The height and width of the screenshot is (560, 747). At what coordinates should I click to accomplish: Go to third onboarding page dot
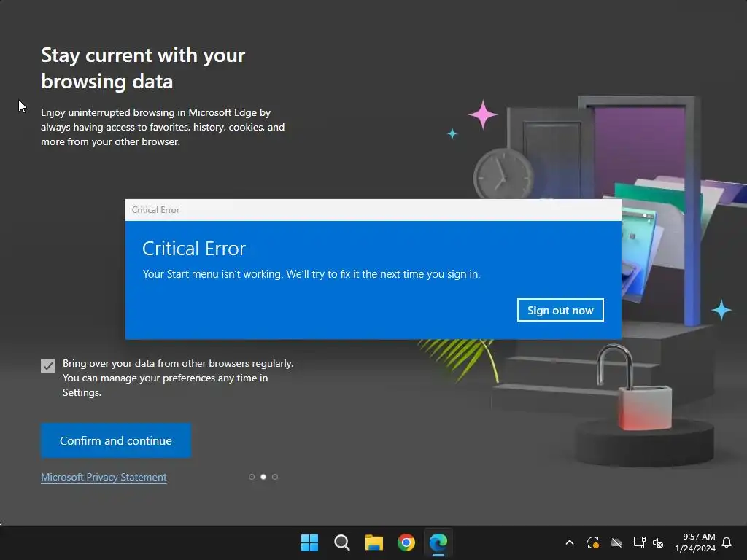(x=275, y=477)
